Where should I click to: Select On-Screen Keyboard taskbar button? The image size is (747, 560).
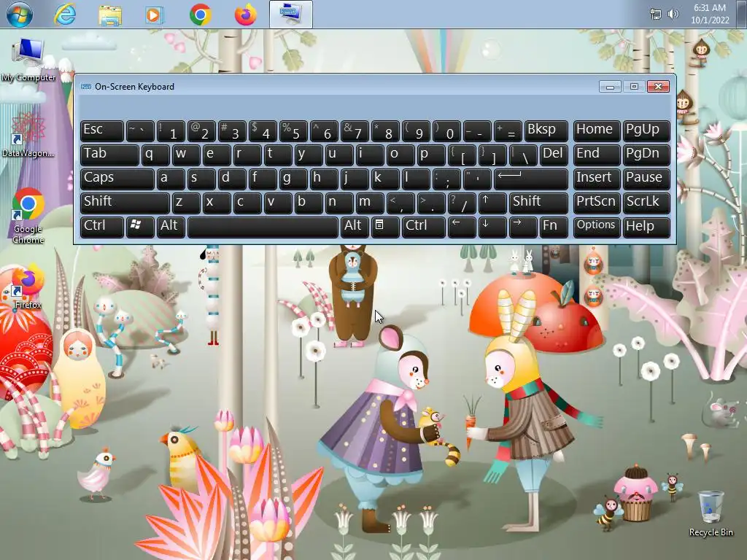[x=291, y=14]
